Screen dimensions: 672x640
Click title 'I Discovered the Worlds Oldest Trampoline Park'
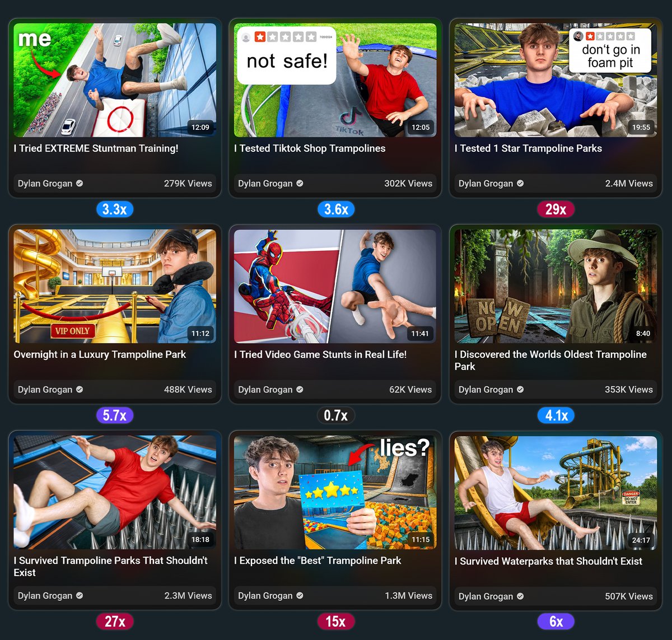tap(550, 361)
